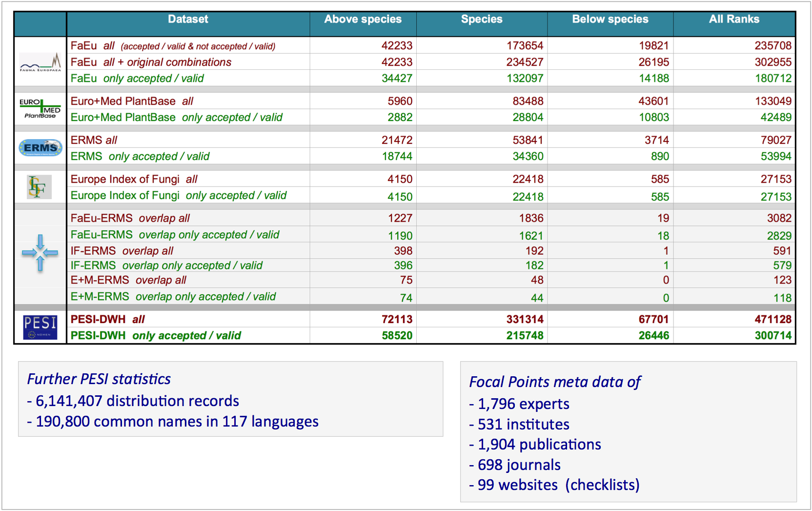
Task: Click the value 471128 in All Ranks
Action: pyautogui.click(x=773, y=319)
